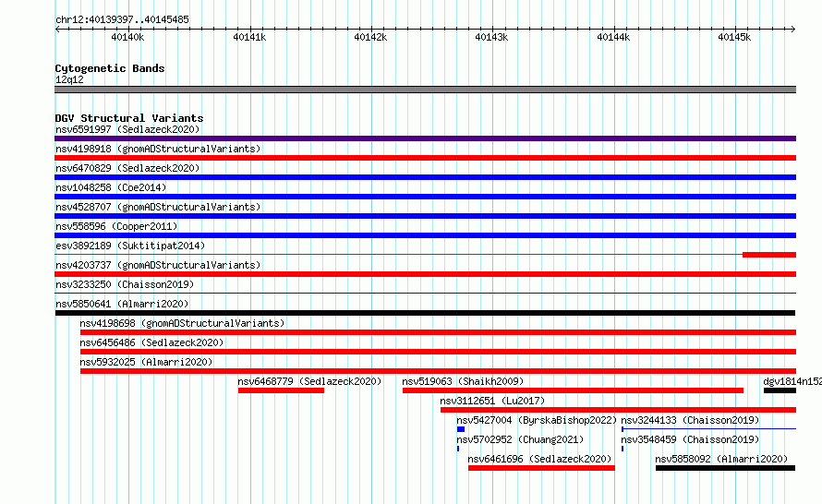Select the nsv4198698 (gnomADStructuralVariants) label
Screen dimensions: 822x504
182,323
